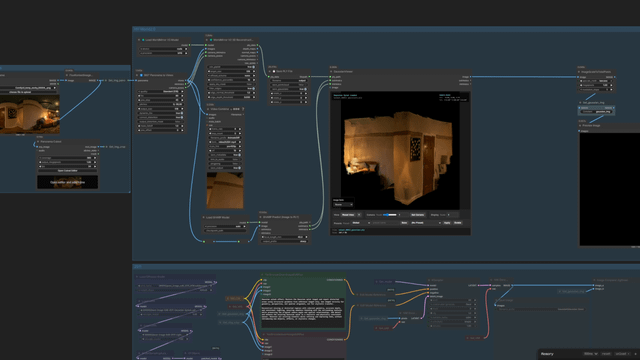Click green badge icon on Load WorldMirror V2 Model node

click(x=143, y=40)
